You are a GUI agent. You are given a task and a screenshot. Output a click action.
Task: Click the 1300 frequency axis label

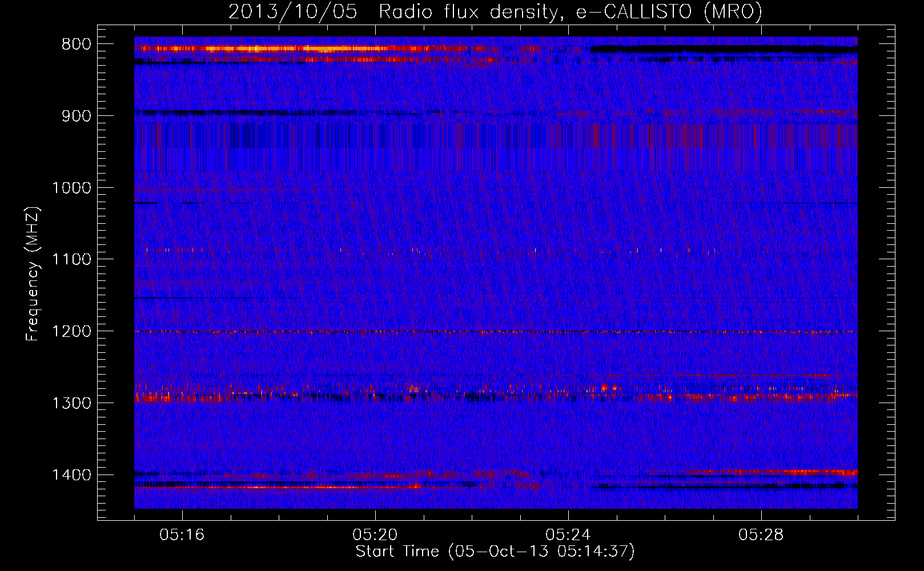pyautogui.click(x=71, y=403)
